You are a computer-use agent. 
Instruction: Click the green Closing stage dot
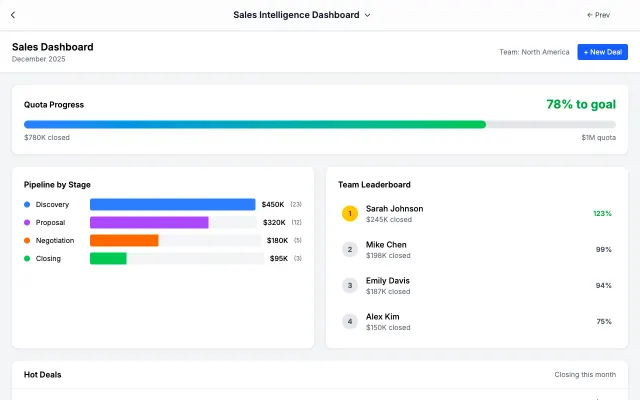(x=27, y=258)
